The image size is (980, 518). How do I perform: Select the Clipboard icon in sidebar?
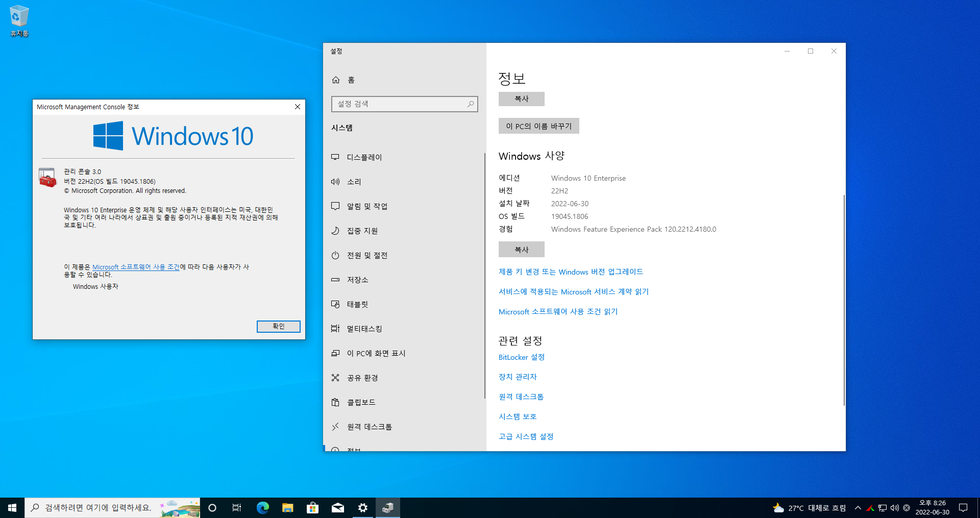coord(335,402)
